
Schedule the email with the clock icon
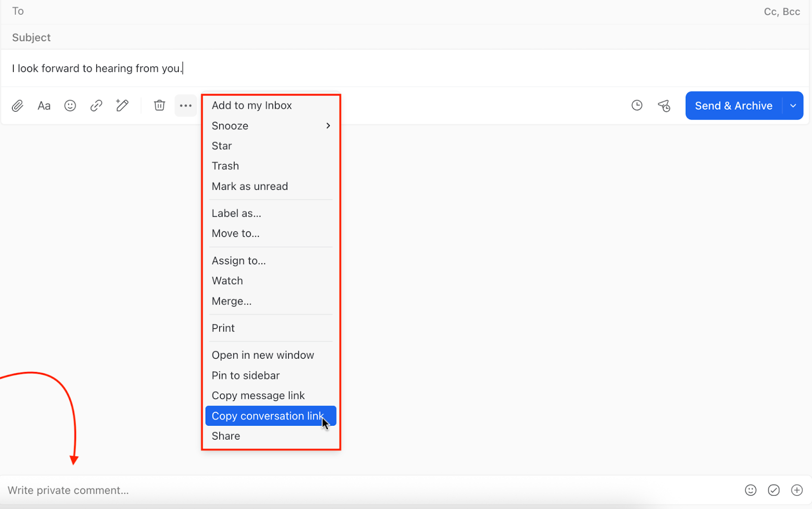637,106
